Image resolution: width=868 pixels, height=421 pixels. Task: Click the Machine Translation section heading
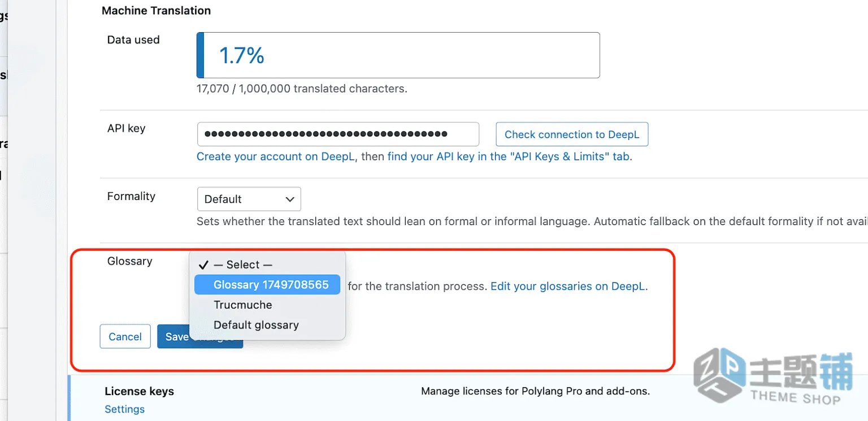(x=157, y=10)
